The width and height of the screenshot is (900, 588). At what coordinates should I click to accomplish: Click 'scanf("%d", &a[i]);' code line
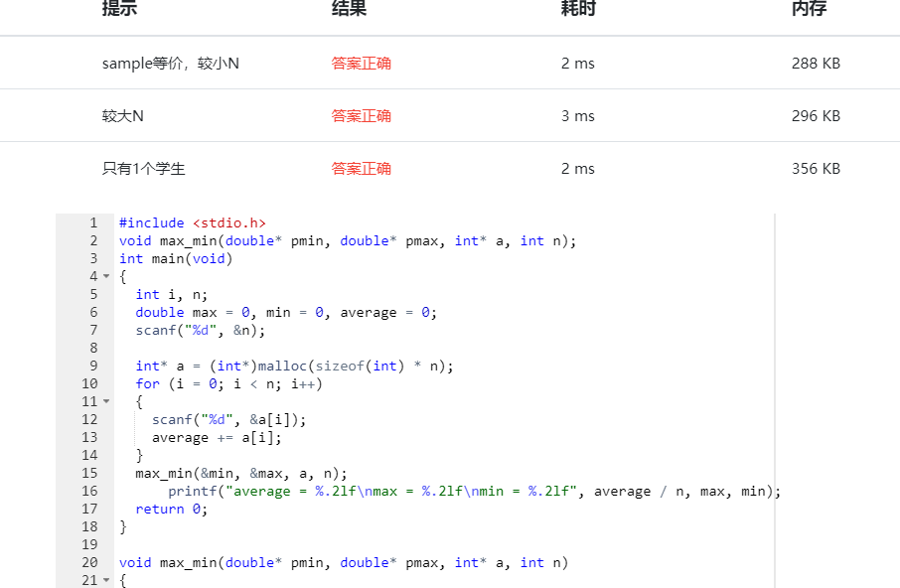coord(229,420)
